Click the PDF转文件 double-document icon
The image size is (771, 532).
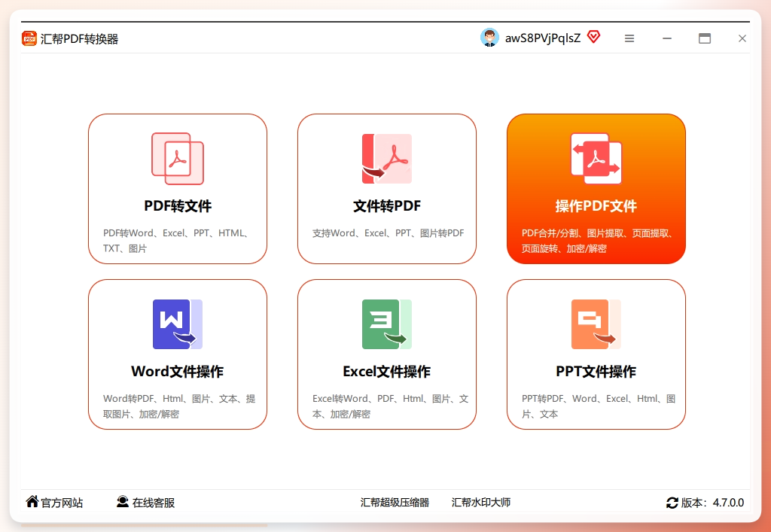[178, 159]
